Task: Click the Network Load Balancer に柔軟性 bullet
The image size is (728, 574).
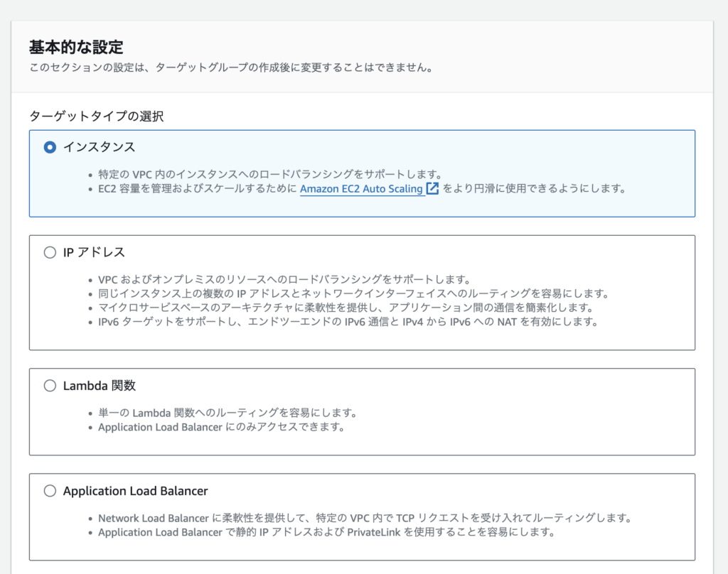Action: click(x=365, y=519)
